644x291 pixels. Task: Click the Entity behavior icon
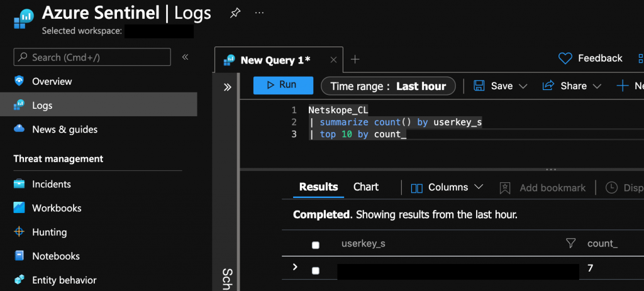point(19,280)
